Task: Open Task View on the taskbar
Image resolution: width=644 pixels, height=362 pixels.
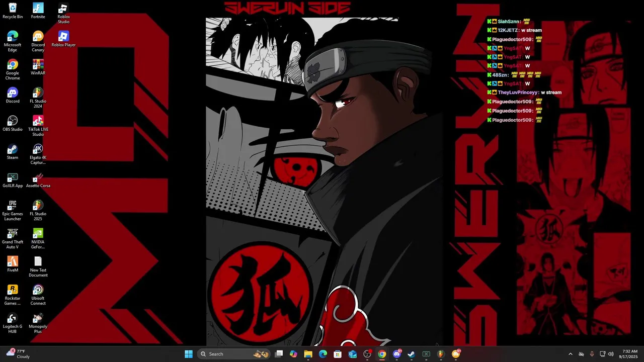Action: click(x=279, y=354)
